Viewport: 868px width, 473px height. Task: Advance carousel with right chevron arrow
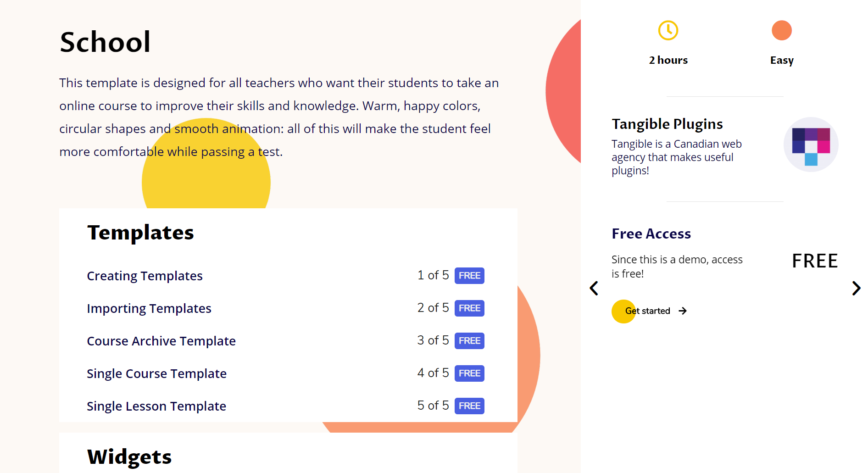(x=856, y=288)
